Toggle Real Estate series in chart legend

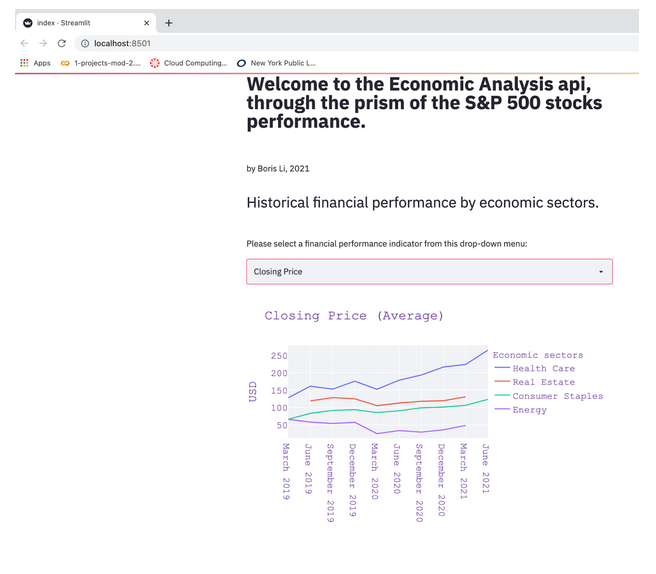click(x=543, y=382)
